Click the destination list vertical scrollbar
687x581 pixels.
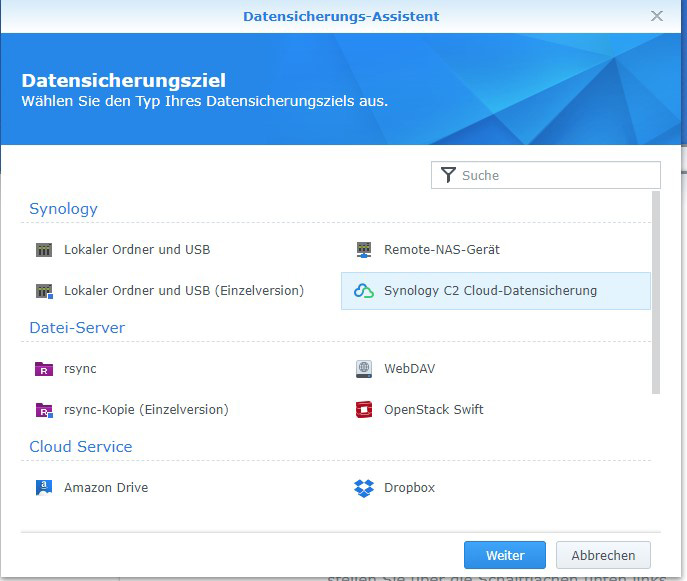click(656, 293)
